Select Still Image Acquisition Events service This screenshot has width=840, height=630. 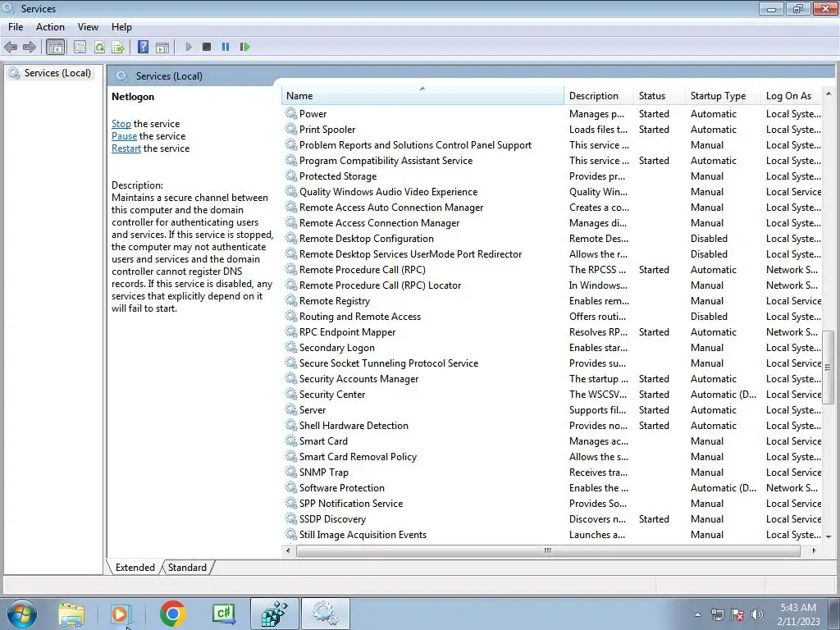click(552, 535)
